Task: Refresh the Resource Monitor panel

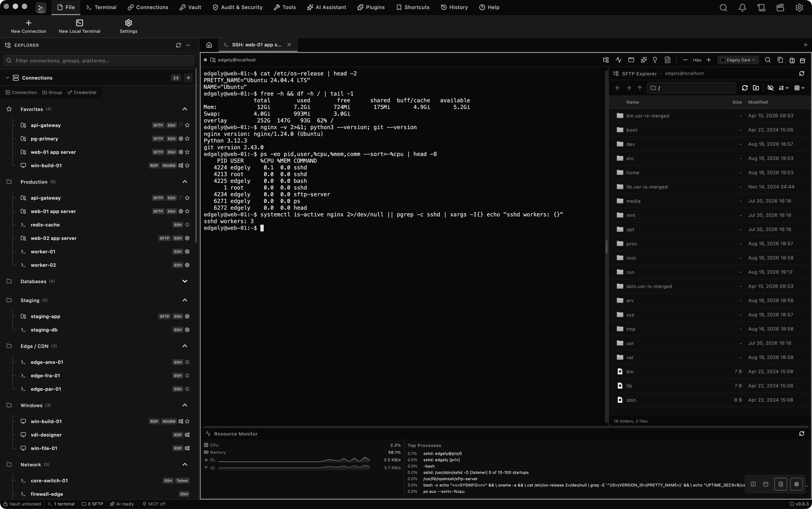Action: (802, 434)
